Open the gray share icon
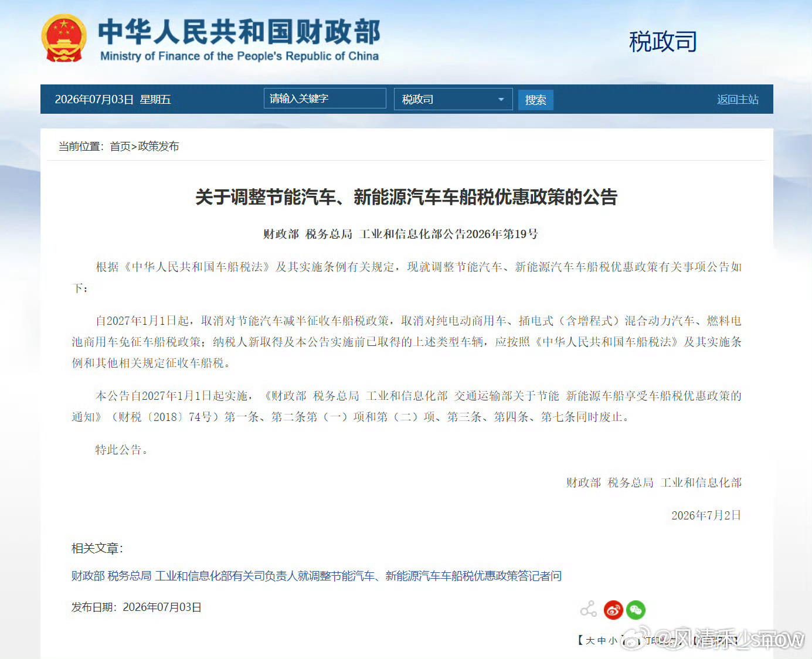The height and width of the screenshot is (659, 812). click(x=589, y=610)
